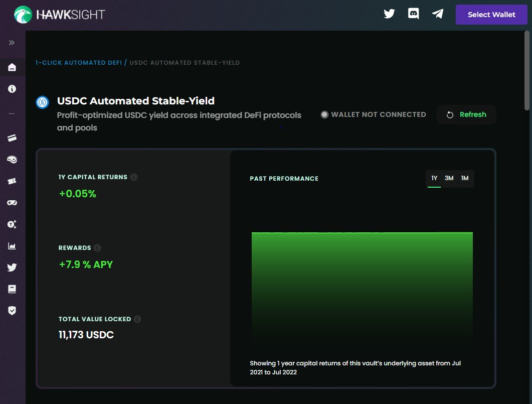Click the USDC Automated Stable-Yield breadcrumb text

pyautogui.click(x=185, y=63)
